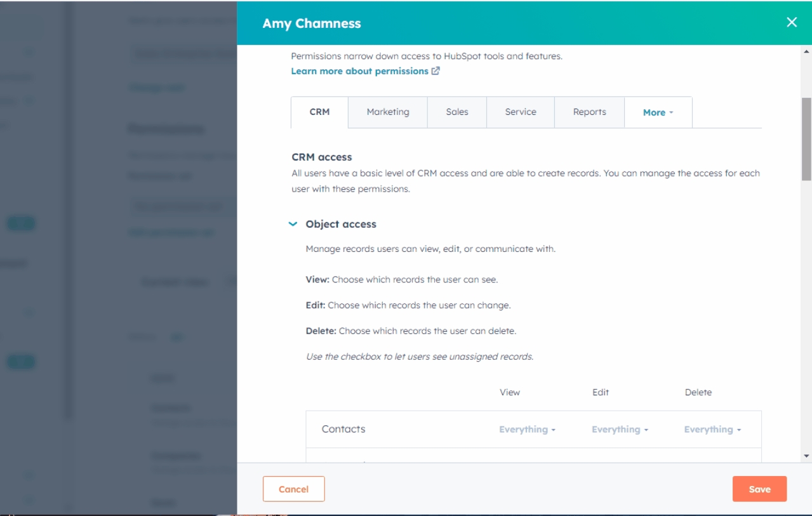Switch to the Reports tab
The image size is (812, 516).
coord(589,112)
